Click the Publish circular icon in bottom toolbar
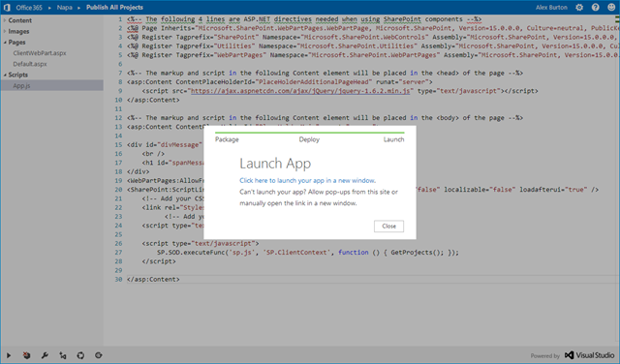The height and width of the screenshot is (364, 620). pyautogui.click(x=80, y=355)
